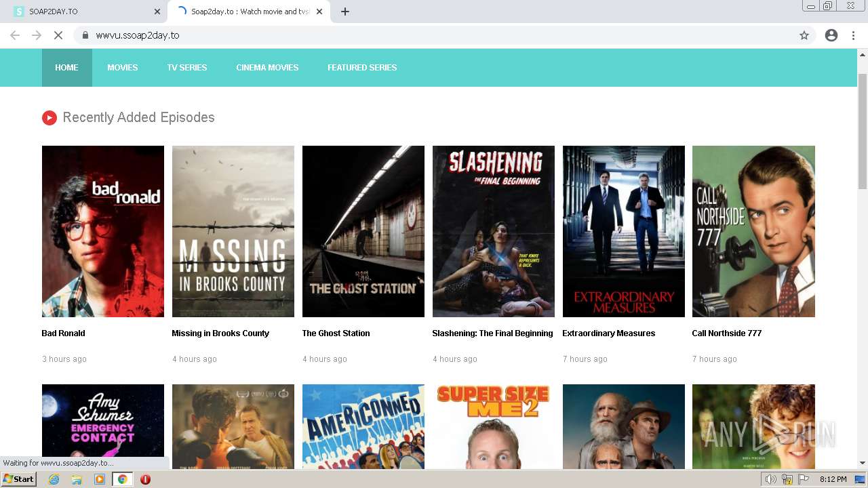Stop loading the page
868x488 pixels.
click(58, 35)
